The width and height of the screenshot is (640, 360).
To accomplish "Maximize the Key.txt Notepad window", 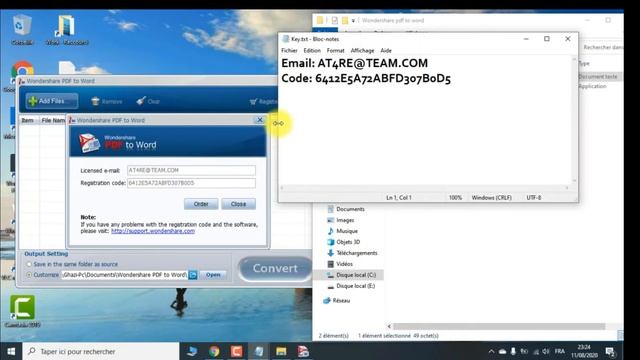I will click(547, 39).
